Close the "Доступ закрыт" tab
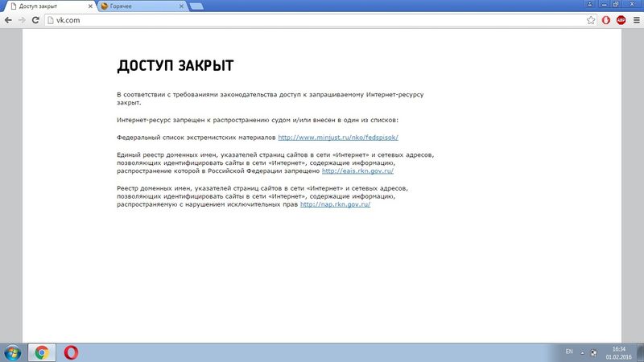 pyautogui.click(x=88, y=6)
